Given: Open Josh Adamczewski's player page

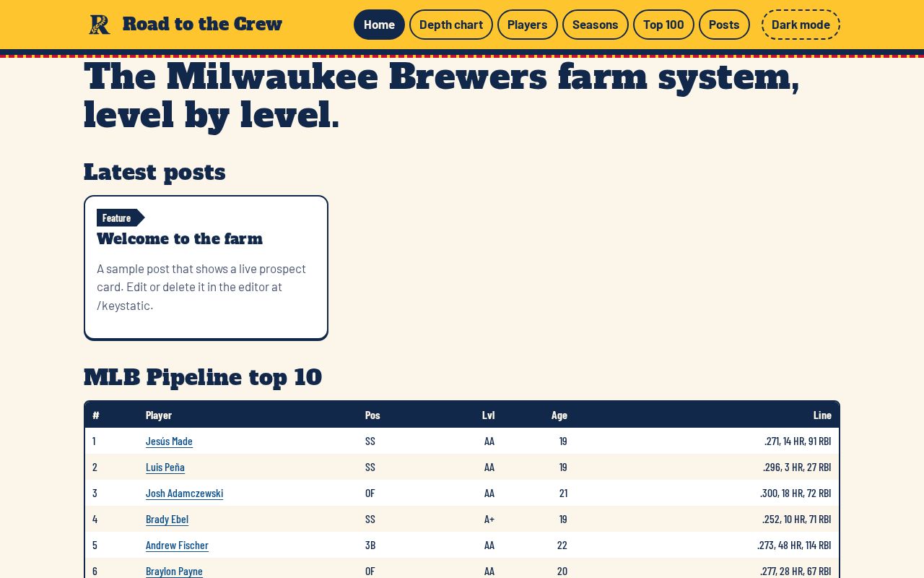Looking at the screenshot, I should click(184, 493).
